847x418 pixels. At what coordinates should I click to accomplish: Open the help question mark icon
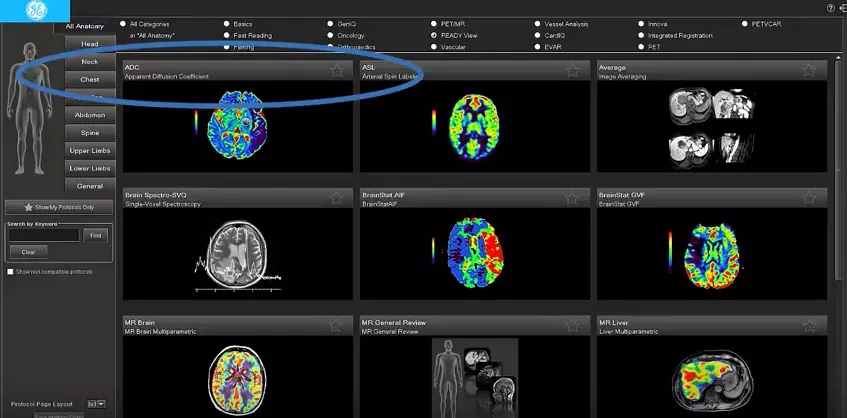tap(831, 8)
